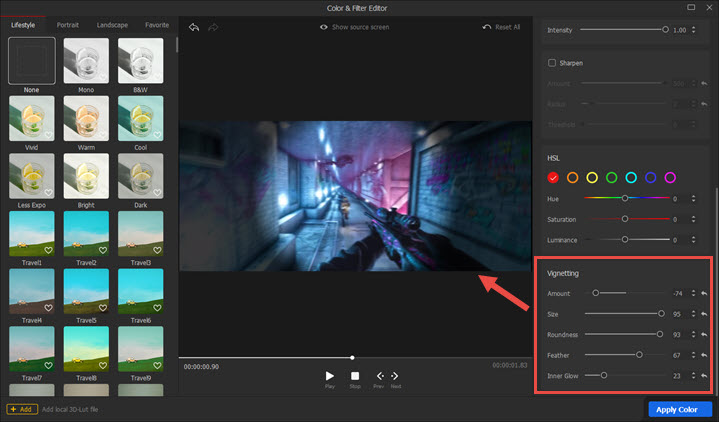Choose the magenta HSL color circle
The image size is (720, 422).
coord(670,178)
